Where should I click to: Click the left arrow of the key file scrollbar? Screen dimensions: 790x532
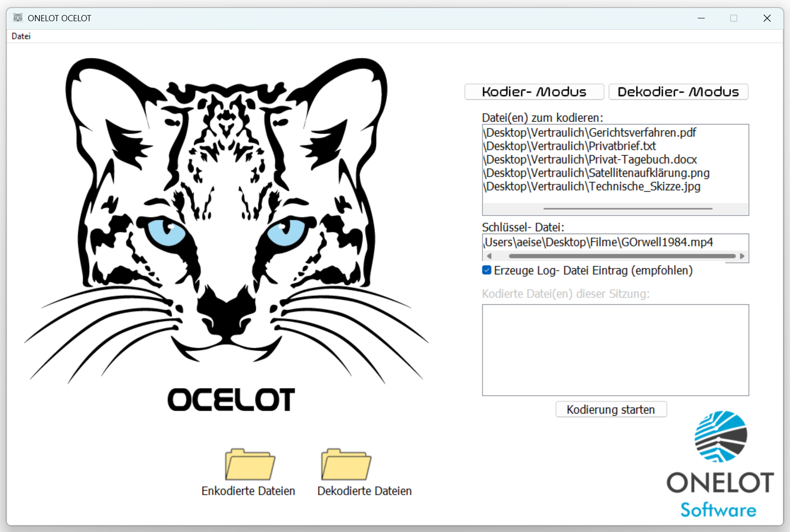[x=489, y=255]
